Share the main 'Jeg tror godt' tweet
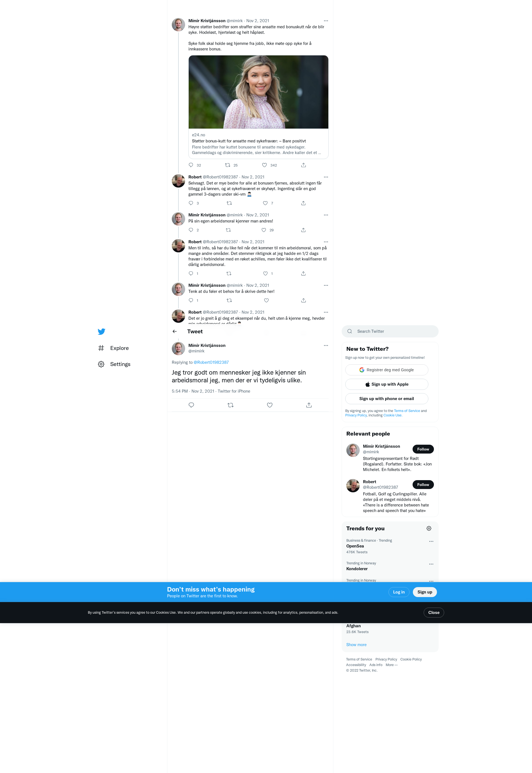This screenshot has width=532, height=773. pyautogui.click(x=309, y=405)
